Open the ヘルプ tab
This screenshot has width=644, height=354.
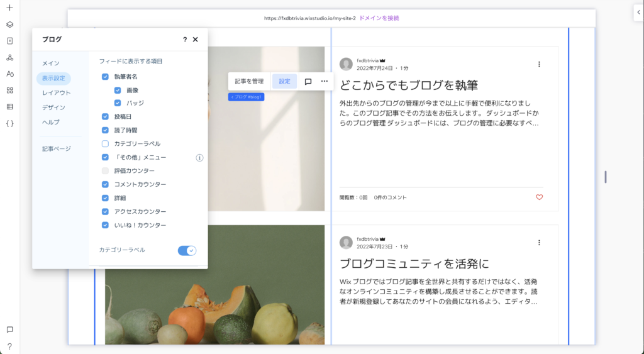(x=51, y=123)
